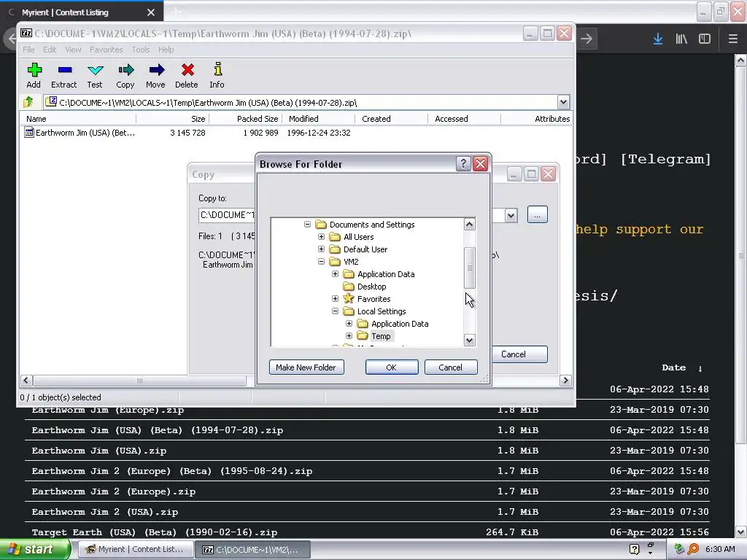This screenshot has height=560, width=747.
Task: Select the All Users tree folder
Action: pos(359,237)
